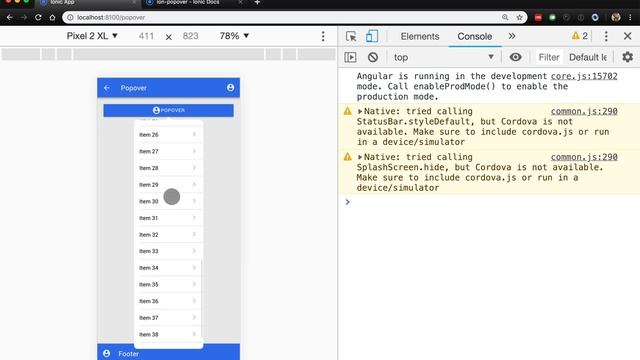640x360 pixels.
Task: Click the browser forward arrow
Action: click(x=24, y=18)
